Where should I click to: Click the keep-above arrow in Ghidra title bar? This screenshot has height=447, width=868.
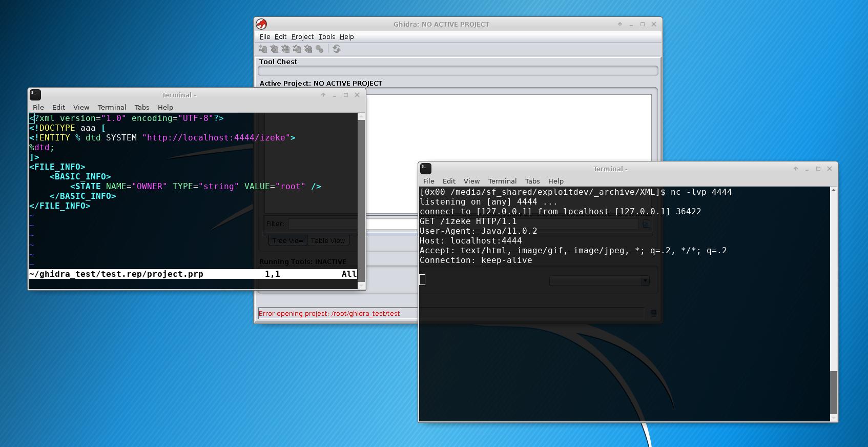tap(620, 24)
